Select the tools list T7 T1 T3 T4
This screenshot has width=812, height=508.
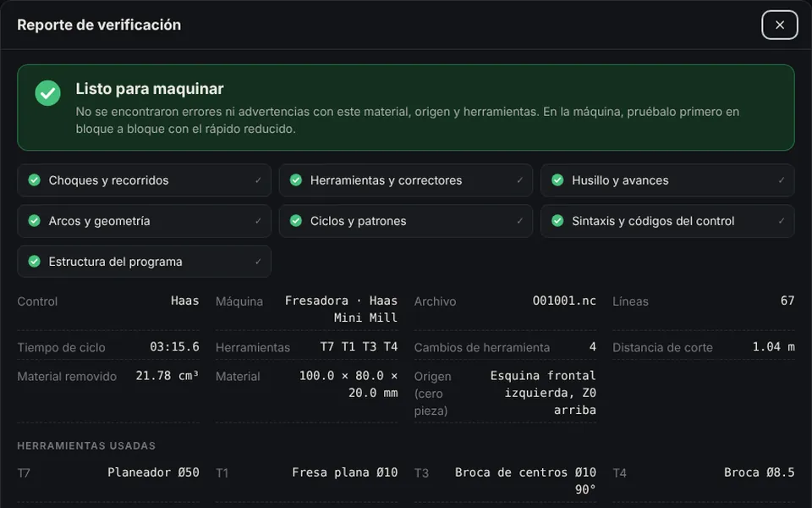(359, 347)
